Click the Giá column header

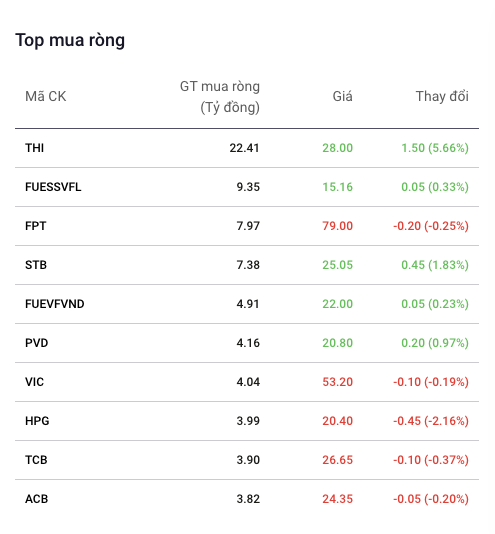tap(342, 96)
